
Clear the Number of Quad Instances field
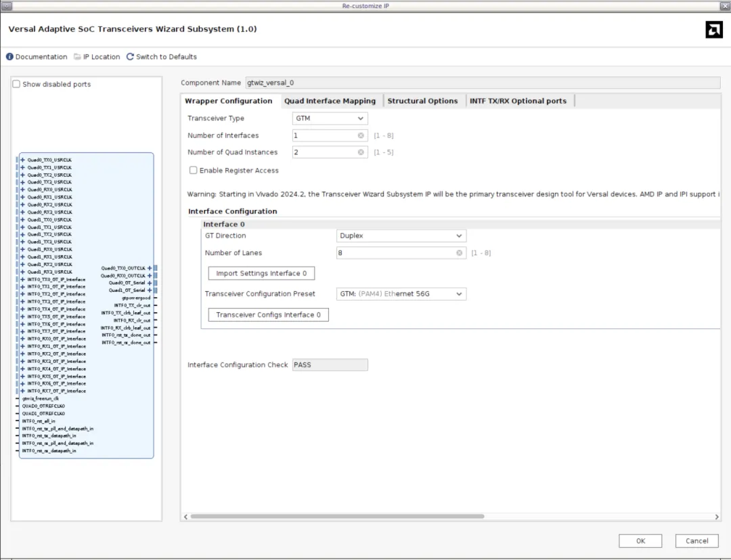pyautogui.click(x=361, y=152)
